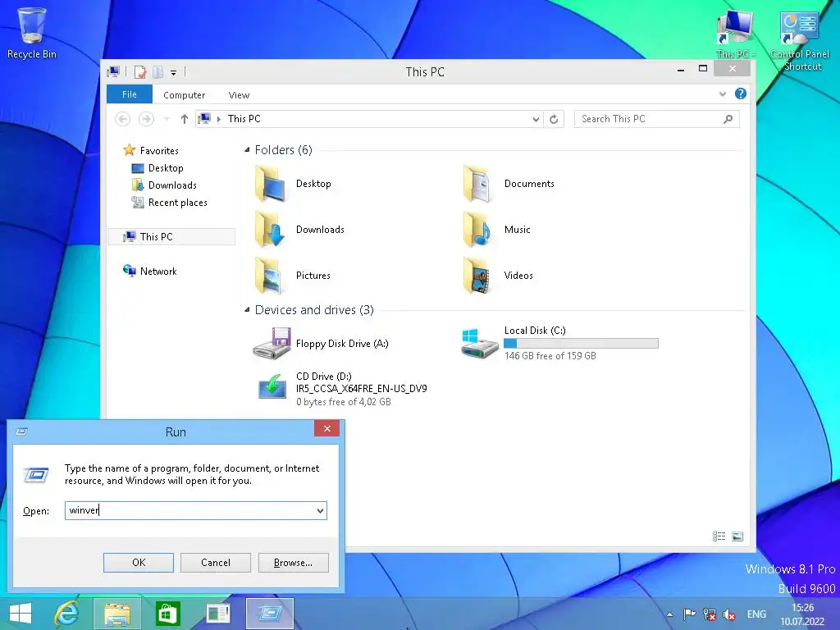This screenshot has height=630, width=840.
Task: Open the View ribbon tab
Action: (x=239, y=95)
